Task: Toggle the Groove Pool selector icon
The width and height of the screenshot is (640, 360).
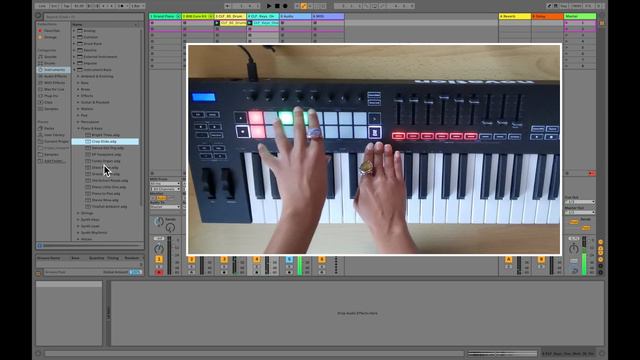Action: click(x=38, y=273)
